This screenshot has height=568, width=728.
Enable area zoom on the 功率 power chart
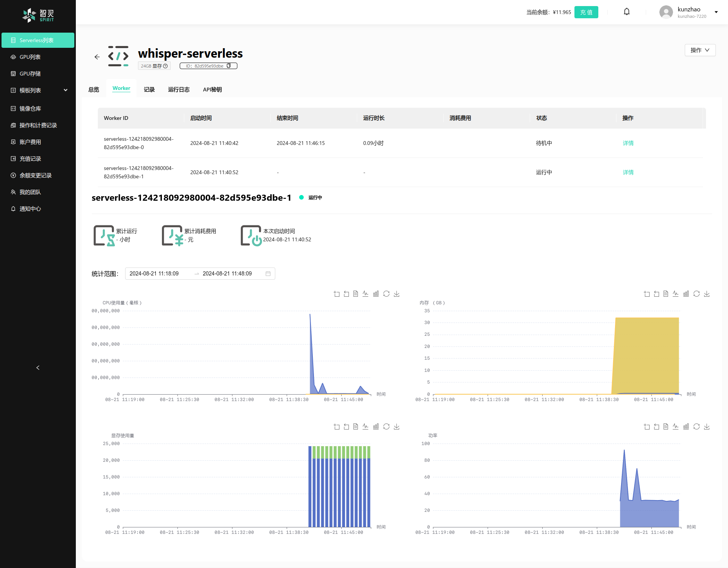(647, 426)
